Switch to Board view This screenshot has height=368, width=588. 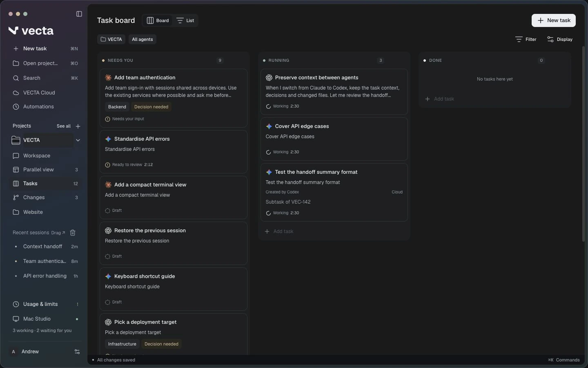click(158, 20)
